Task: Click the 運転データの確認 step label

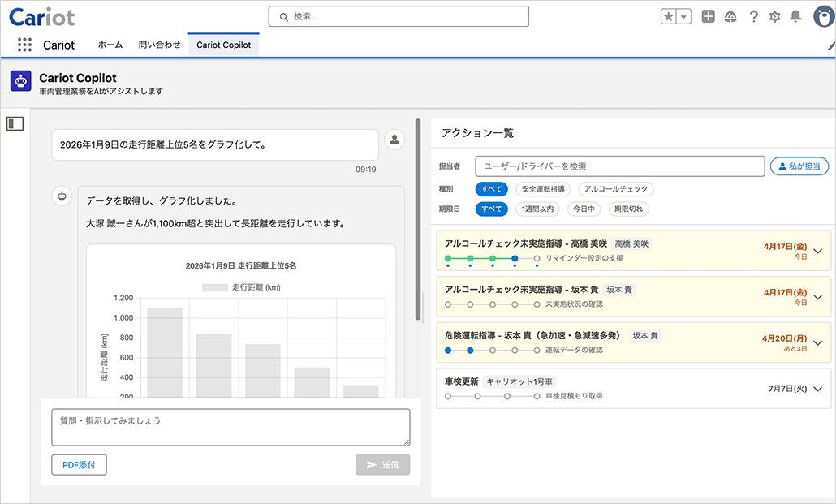Action: pos(574,351)
